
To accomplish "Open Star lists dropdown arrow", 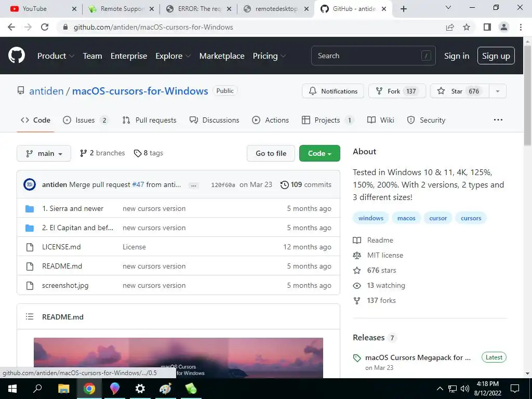I will click(x=498, y=91).
